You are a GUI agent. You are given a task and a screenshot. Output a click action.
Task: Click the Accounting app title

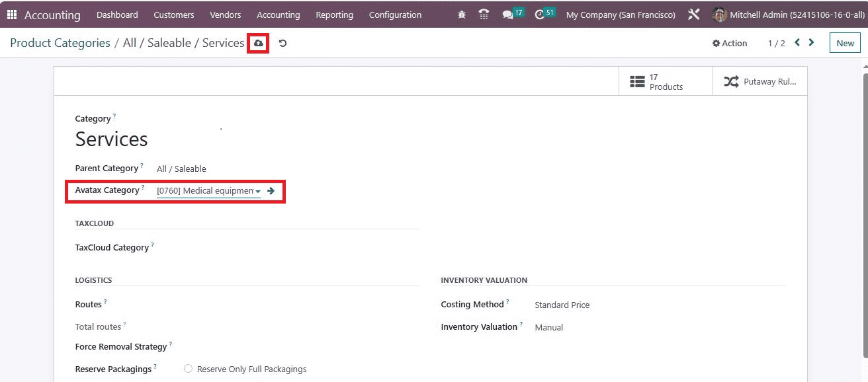click(x=52, y=15)
